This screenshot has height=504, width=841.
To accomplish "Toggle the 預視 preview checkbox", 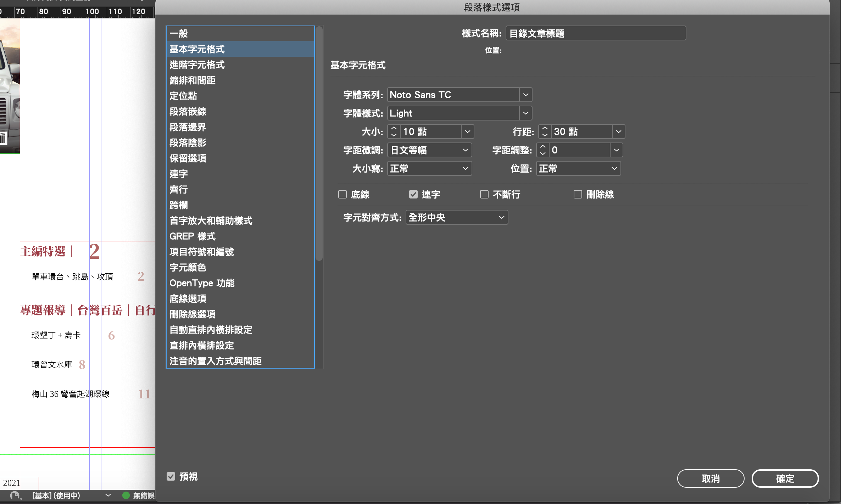I will click(171, 476).
